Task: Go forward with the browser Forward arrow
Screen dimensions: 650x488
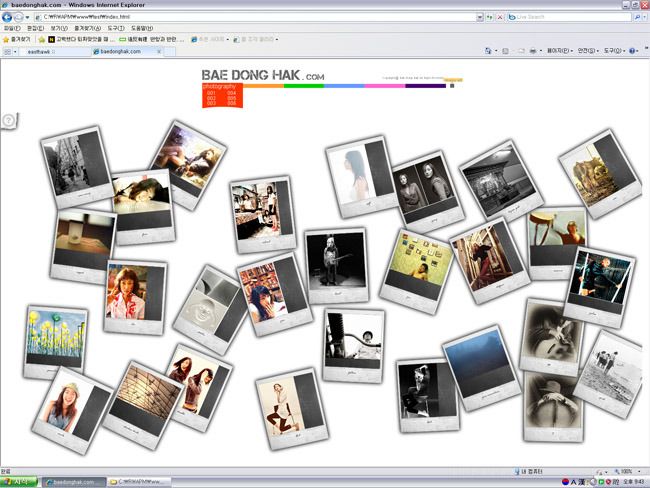Action: pyautogui.click(x=18, y=17)
